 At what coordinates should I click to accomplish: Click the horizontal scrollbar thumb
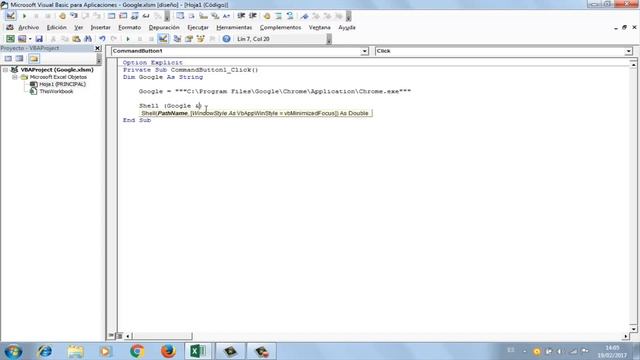[x=162, y=336]
